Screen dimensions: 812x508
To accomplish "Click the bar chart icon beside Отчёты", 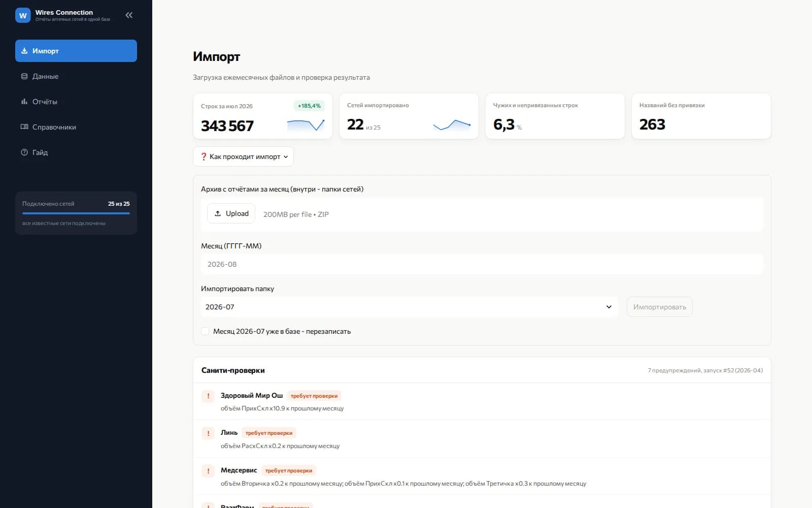I will [x=24, y=102].
